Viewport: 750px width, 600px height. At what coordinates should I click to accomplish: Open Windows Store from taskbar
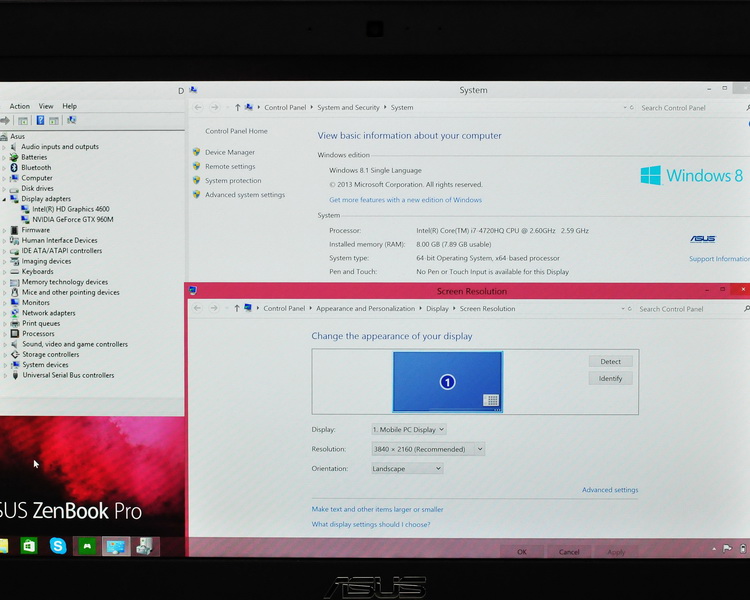tap(29, 546)
